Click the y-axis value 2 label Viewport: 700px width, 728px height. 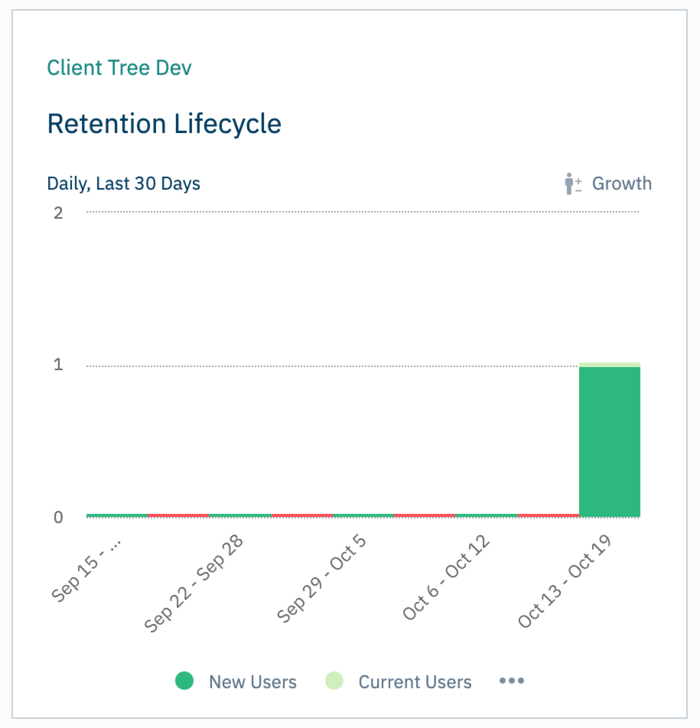58,213
